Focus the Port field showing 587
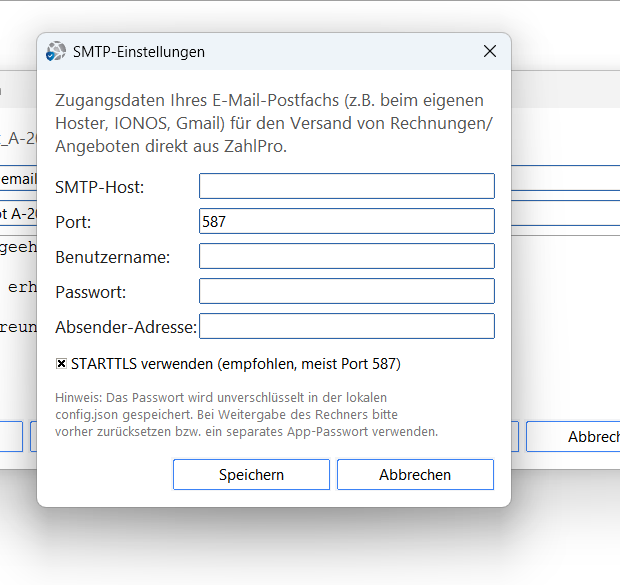 pos(347,221)
